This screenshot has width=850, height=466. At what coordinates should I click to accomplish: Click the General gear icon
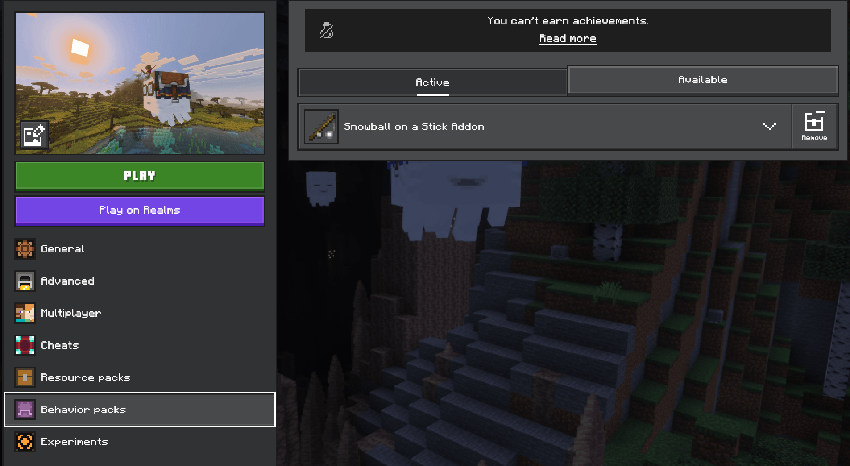pyautogui.click(x=24, y=249)
